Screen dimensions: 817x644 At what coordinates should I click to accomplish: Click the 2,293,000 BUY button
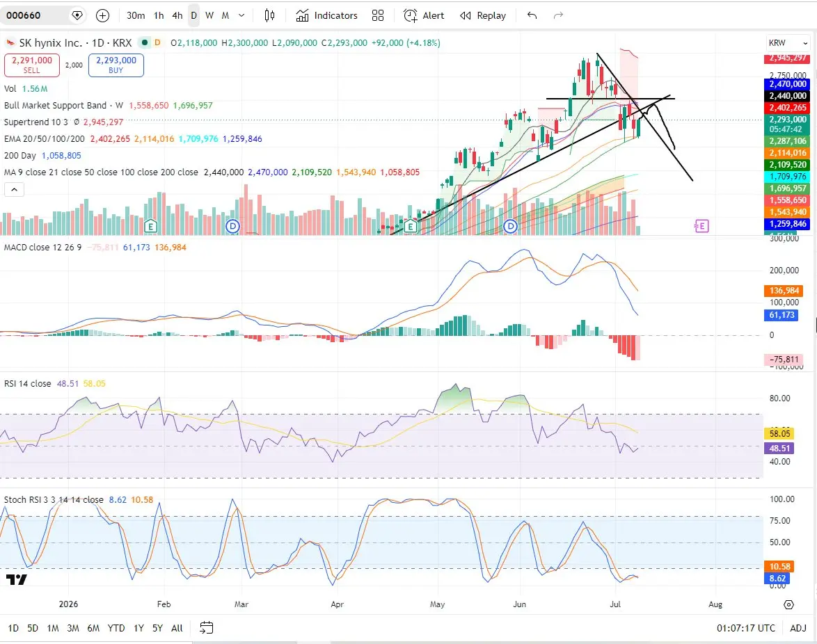(116, 65)
